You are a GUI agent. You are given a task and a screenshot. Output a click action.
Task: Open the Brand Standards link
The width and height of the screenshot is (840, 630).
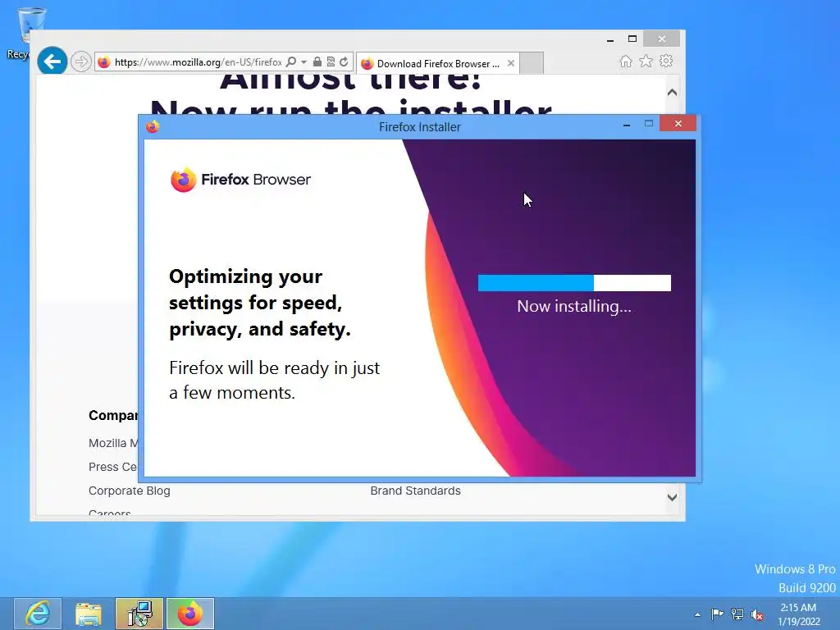[x=415, y=491]
